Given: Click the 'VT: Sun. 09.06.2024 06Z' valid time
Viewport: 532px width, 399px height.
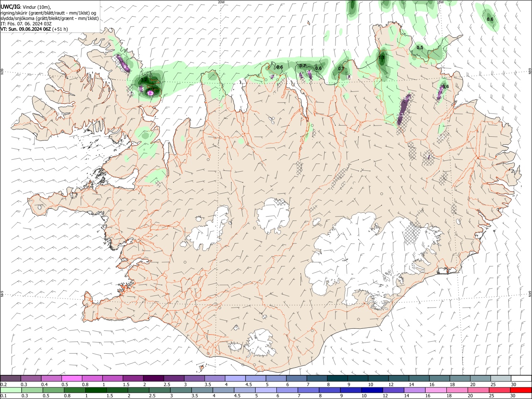Looking at the screenshot, I should point(26,29).
